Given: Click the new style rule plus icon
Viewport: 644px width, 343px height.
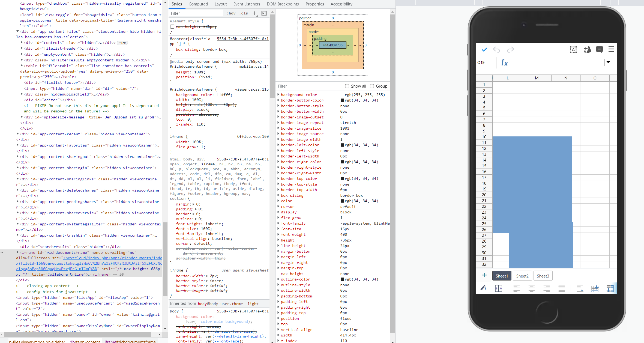Looking at the screenshot, I should point(254,13).
